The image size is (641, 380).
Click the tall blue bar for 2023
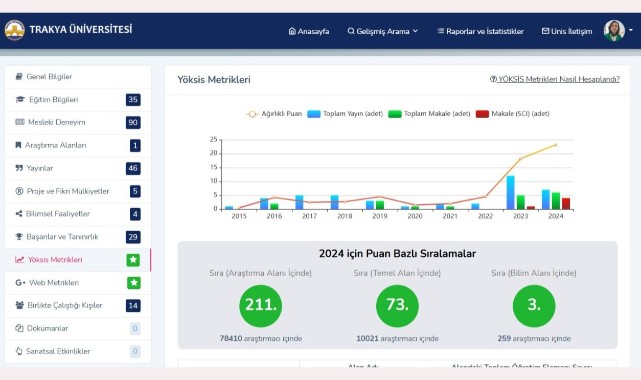510,193
